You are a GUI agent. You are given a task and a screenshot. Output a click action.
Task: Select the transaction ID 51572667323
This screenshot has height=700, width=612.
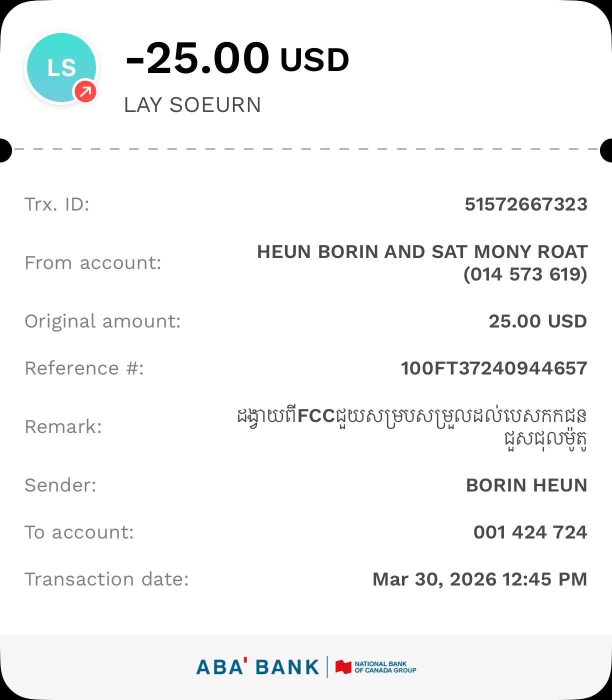(526, 204)
